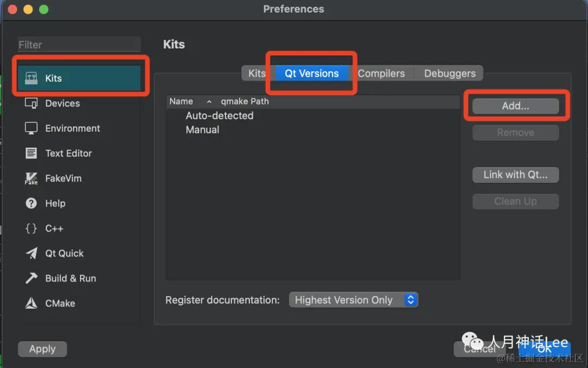The height and width of the screenshot is (368, 588).
Task: Close the Preferences window with red button
Action: (x=13, y=9)
